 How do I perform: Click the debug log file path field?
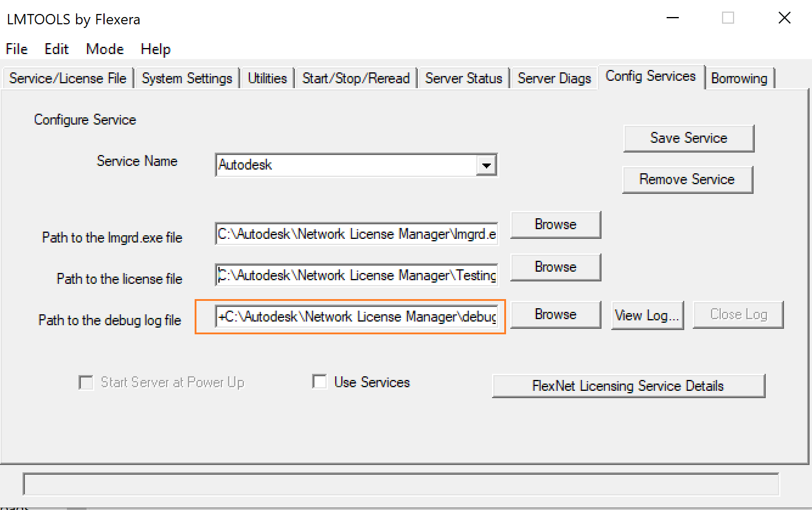click(x=356, y=317)
